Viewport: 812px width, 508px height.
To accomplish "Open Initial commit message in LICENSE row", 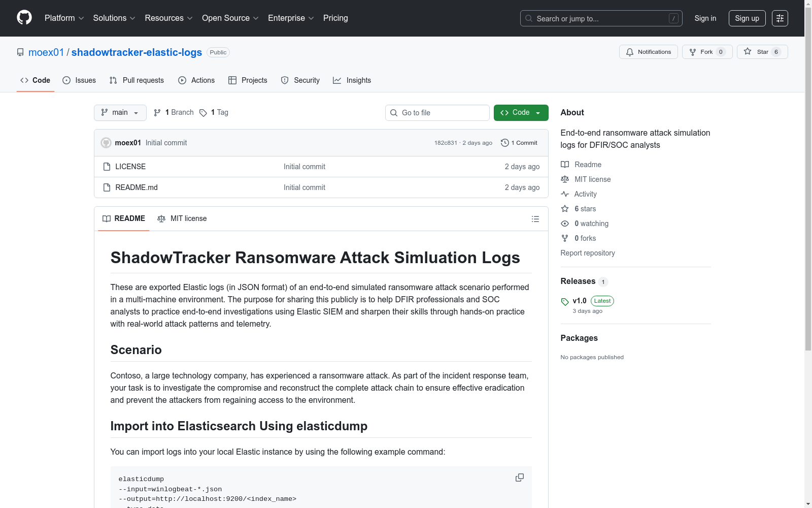I will point(304,167).
